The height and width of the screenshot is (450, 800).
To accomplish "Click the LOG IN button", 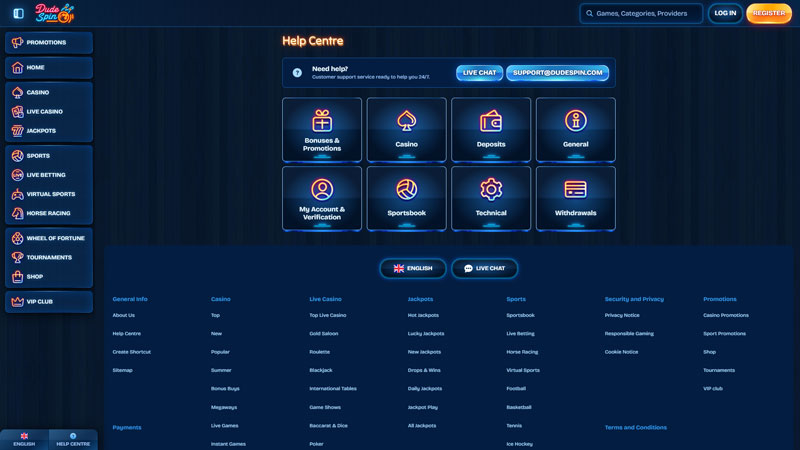I will click(x=725, y=13).
